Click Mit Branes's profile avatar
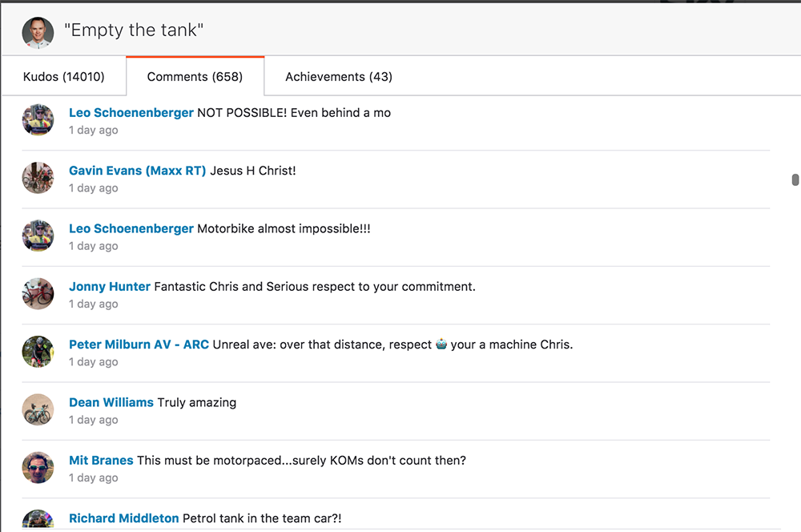Image resolution: width=801 pixels, height=532 pixels. pos(38,468)
